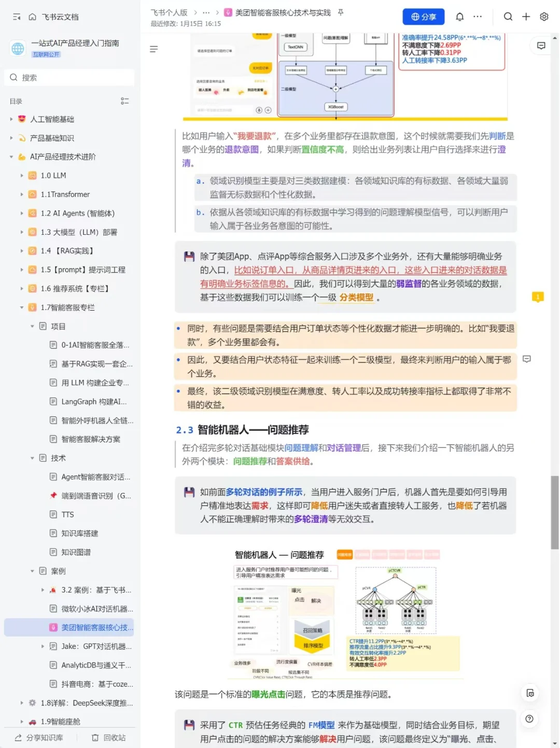Viewport: 560px width, 748px height.
Task: Expand the 3.2 案例 item
Action: click(43, 590)
